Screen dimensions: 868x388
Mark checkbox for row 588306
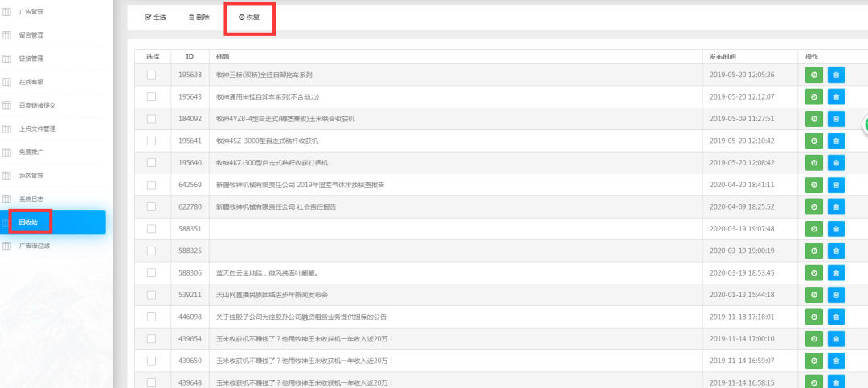coord(151,273)
